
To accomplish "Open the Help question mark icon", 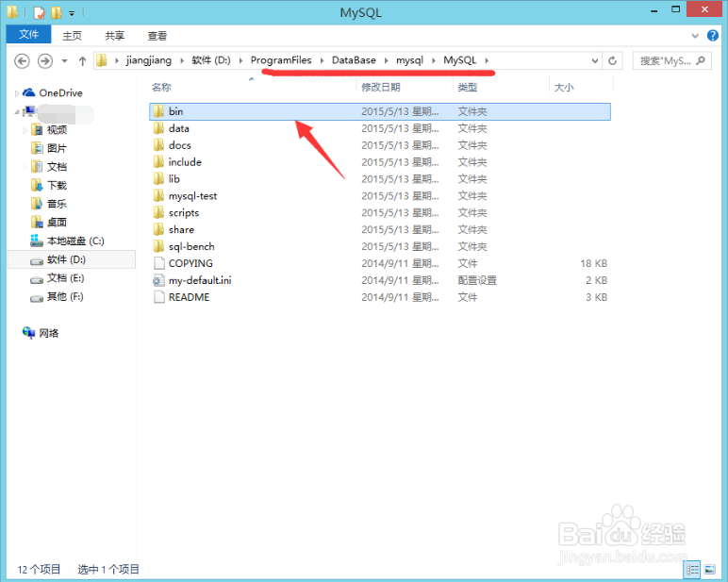I will 713,36.
